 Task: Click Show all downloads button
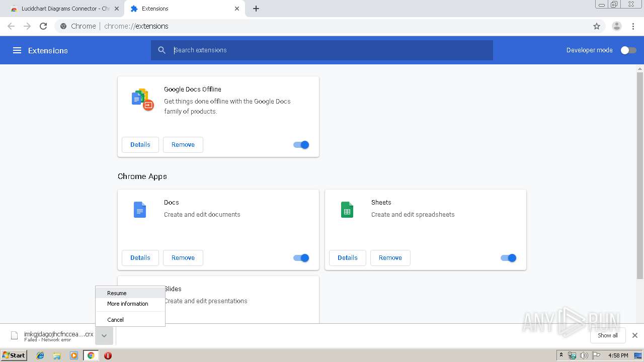pos(608,335)
